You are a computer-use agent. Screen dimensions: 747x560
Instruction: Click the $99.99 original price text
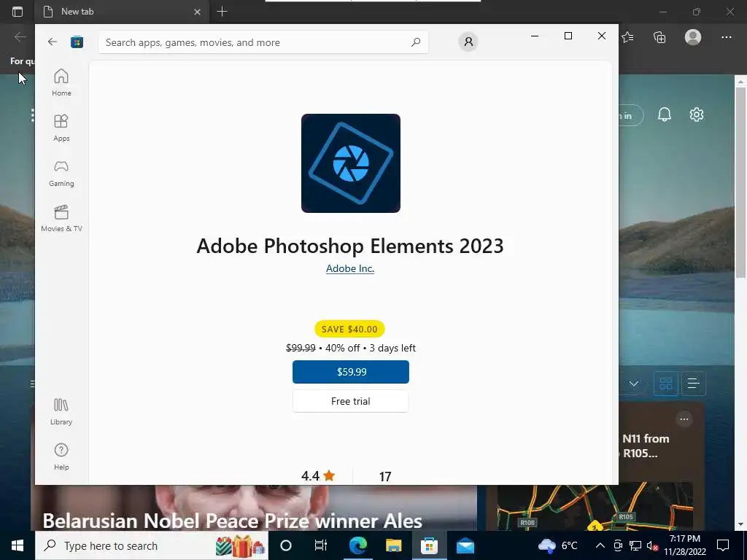tap(301, 348)
